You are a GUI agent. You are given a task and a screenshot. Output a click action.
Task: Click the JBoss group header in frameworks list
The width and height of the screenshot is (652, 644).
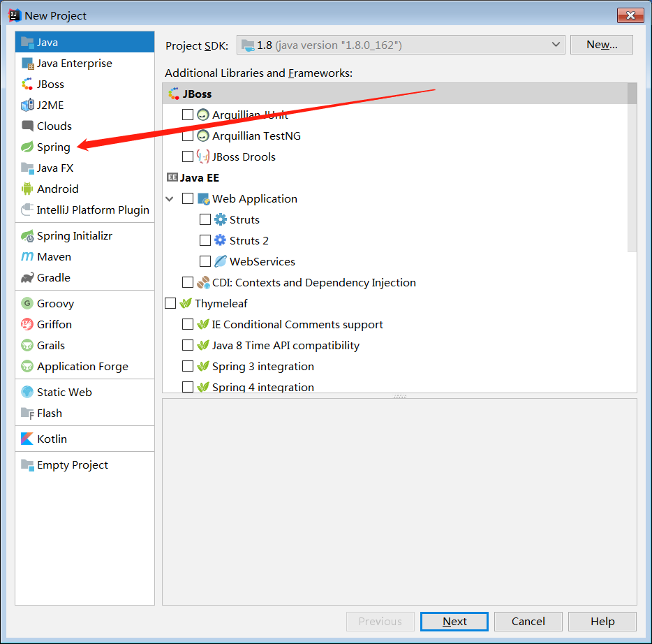click(395, 94)
